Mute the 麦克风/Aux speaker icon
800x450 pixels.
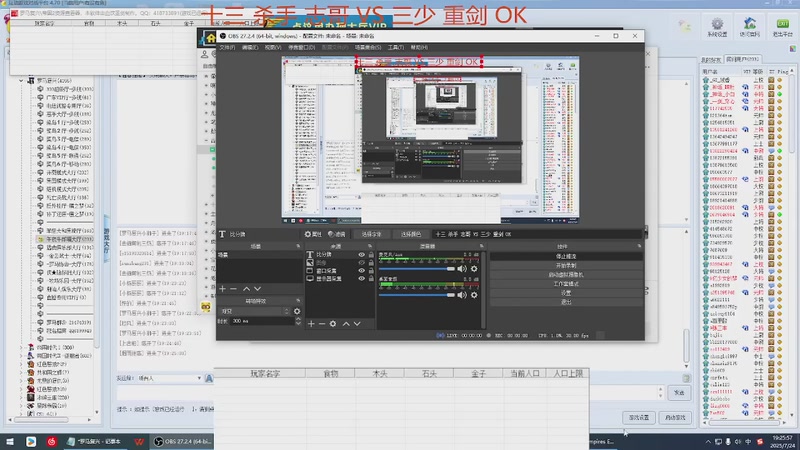pos(462,269)
